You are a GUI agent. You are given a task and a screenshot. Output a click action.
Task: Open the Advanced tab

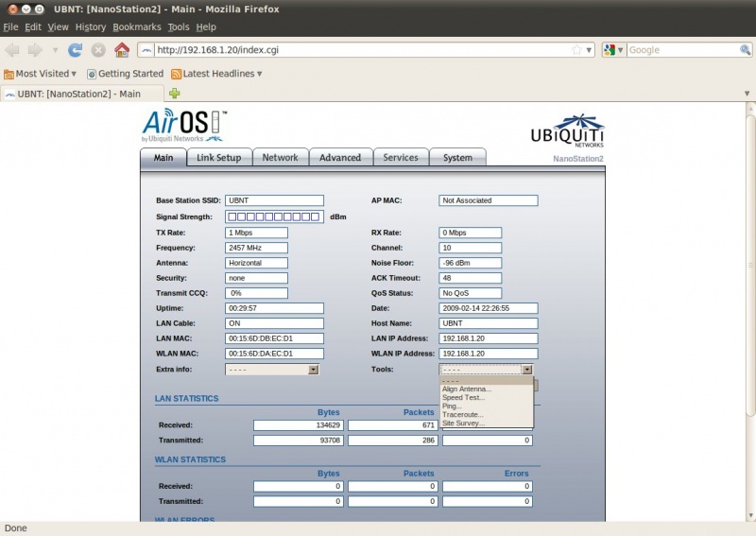[339, 158]
